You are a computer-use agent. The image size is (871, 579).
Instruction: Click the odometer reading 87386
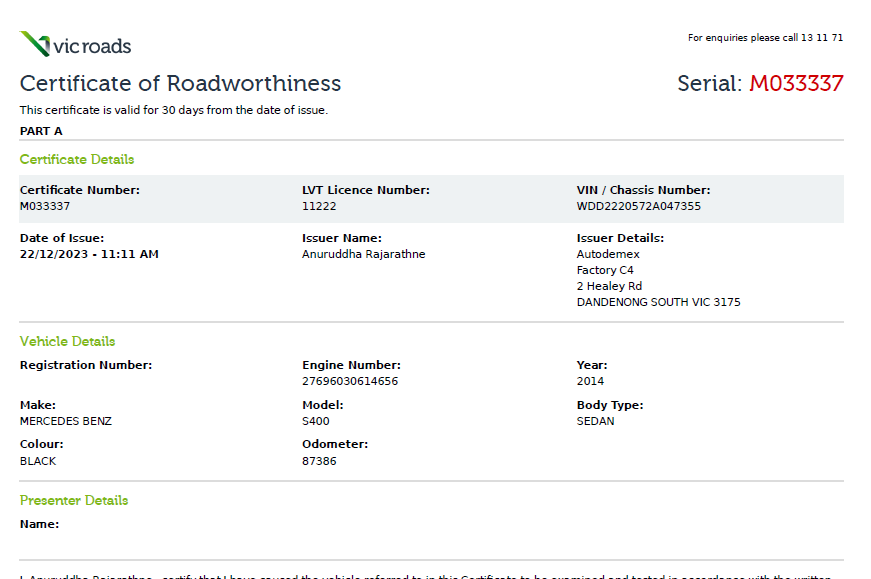(x=319, y=461)
